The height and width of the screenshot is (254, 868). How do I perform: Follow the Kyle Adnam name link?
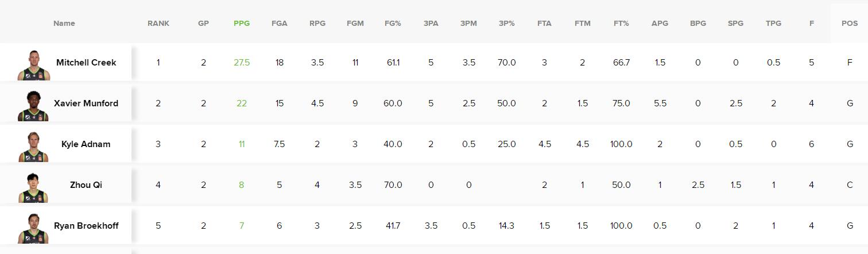coord(86,144)
